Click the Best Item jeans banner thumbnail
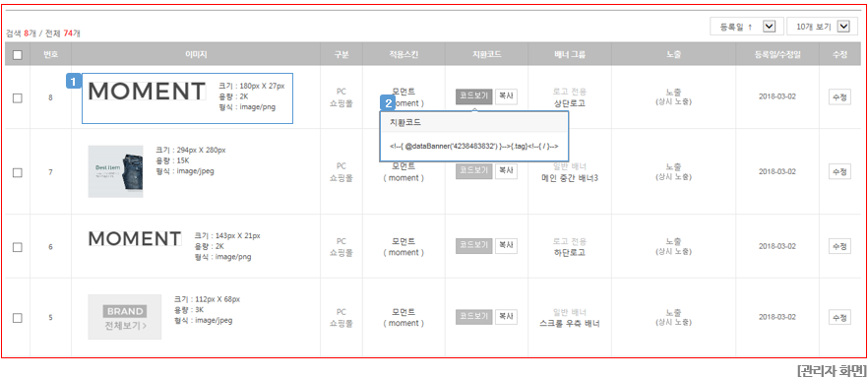Viewport: 868px width, 378px height. coord(115,171)
